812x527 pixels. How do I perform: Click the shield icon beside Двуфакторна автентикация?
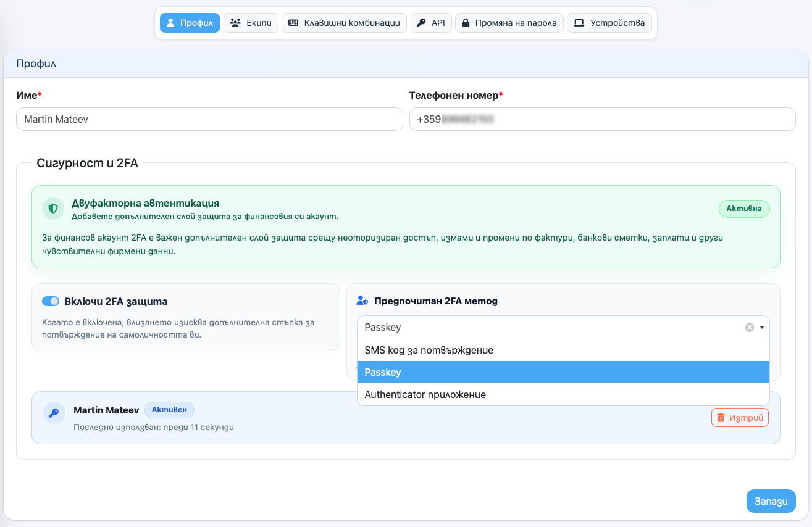[53, 209]
